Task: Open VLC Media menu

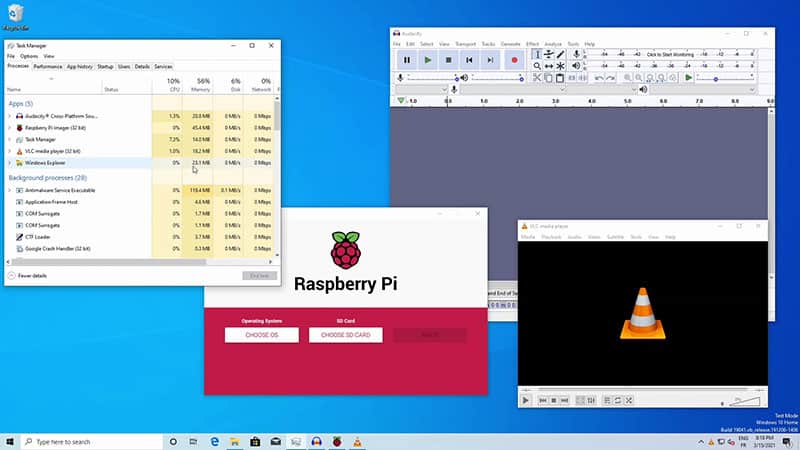Action: (x=528, y=237)
